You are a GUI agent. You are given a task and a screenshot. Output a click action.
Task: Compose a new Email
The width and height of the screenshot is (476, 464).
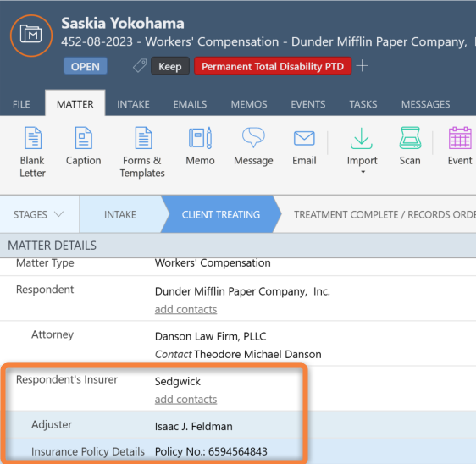click(304, 146)
